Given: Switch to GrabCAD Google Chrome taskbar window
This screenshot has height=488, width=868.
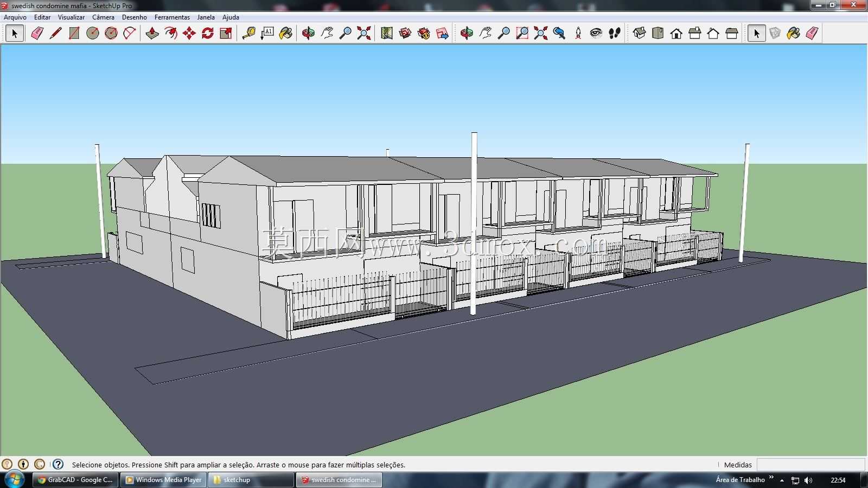Looking at the screenshot, I should (75, 480).
